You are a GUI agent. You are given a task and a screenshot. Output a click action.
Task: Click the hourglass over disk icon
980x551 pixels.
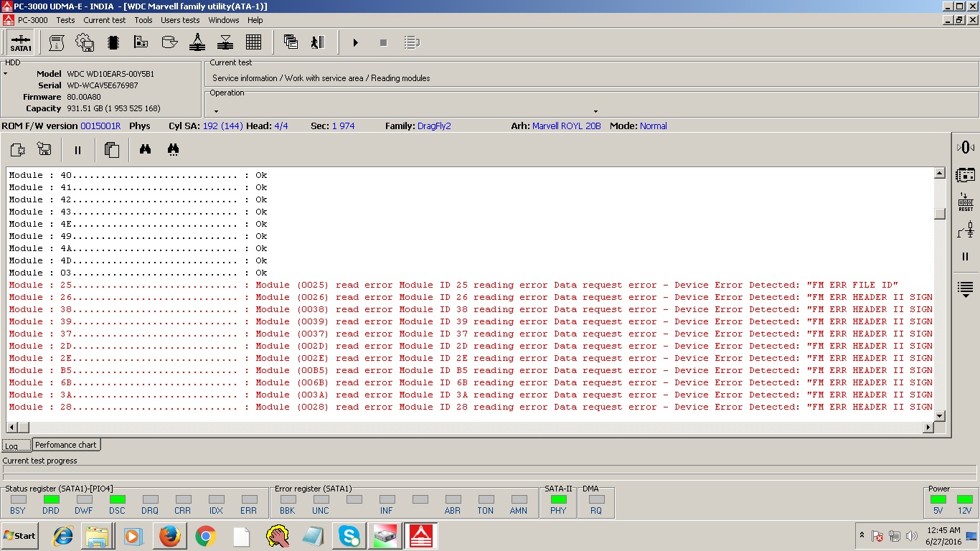(x=225, y=42)
